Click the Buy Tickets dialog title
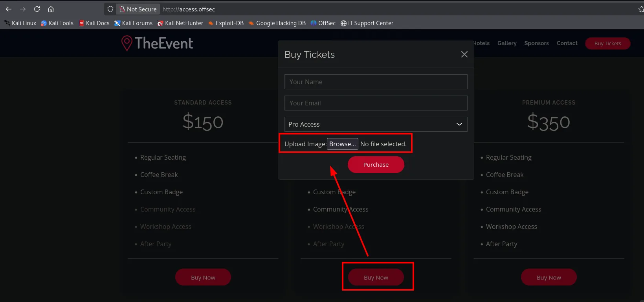The image size is (644, 302). coord(310,55)
